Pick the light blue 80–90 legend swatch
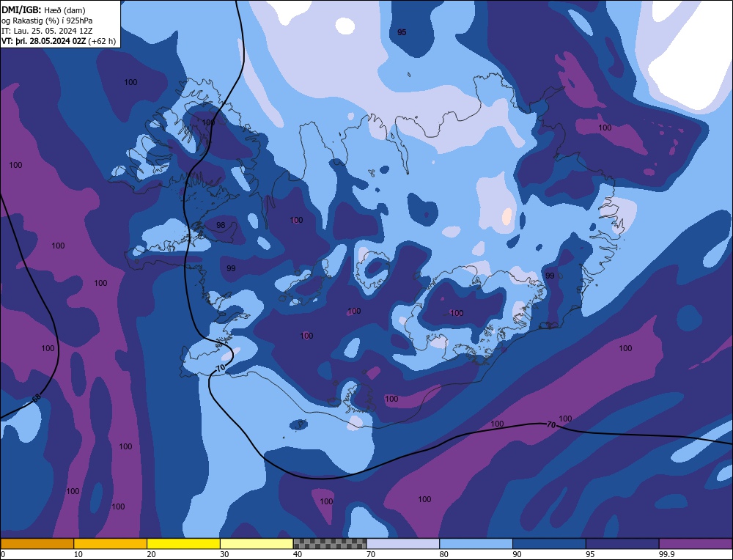 pos(476,544)
